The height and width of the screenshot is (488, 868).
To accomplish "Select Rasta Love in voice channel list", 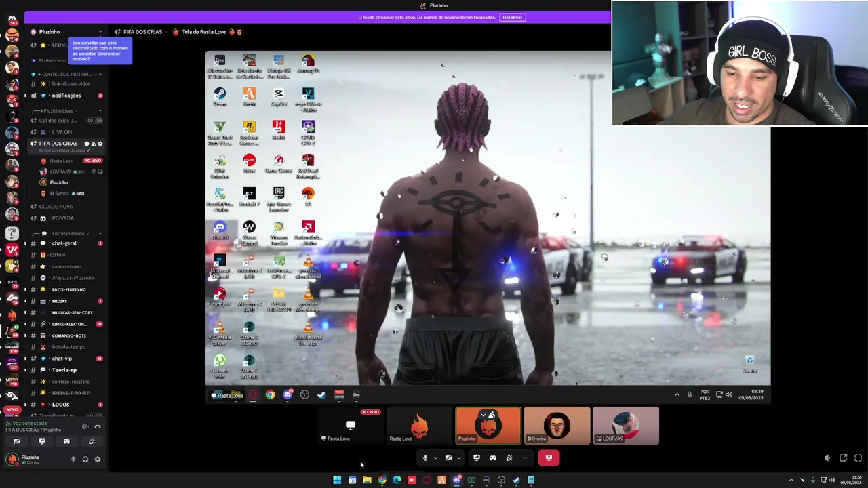I will coord(71,161).
